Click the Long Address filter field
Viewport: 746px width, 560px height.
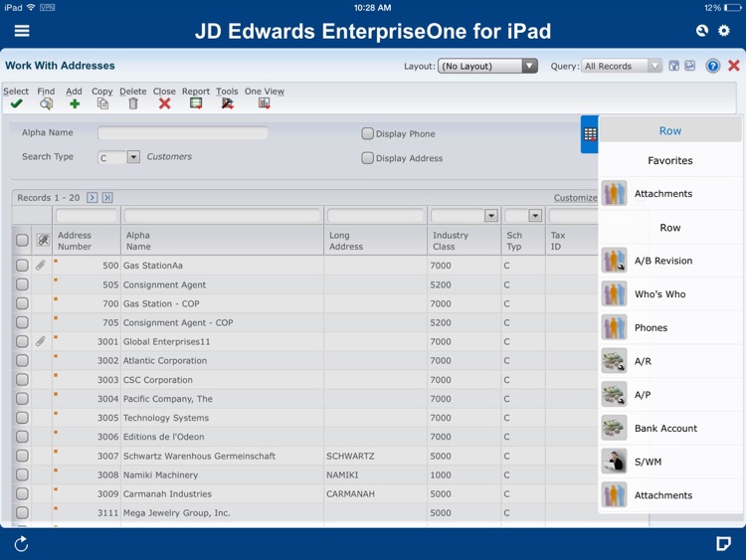[375, 216]
